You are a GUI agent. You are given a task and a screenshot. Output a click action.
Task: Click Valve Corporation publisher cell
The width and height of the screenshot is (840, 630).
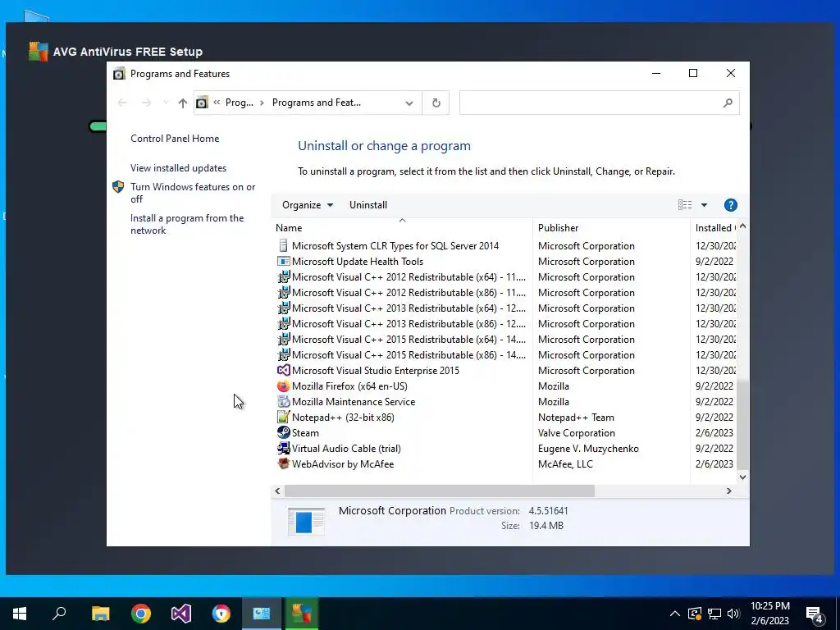(577, 433)
